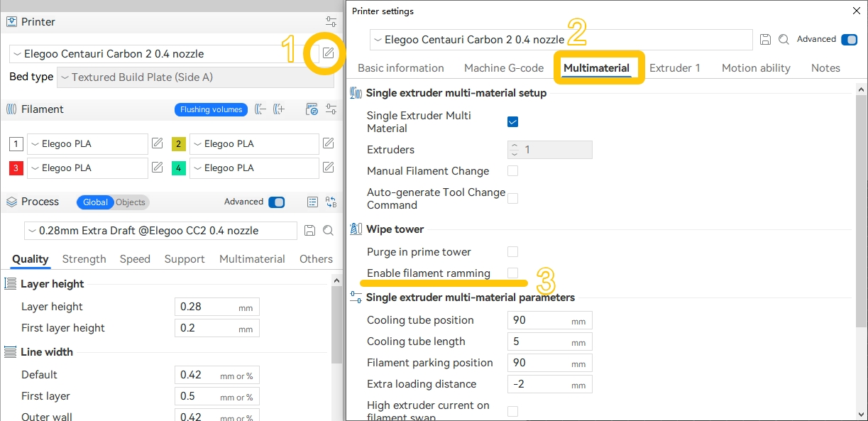868x421 pixels.
Task: Open Bed type Textured Build Plate dropdown
Action: [195, 77]
